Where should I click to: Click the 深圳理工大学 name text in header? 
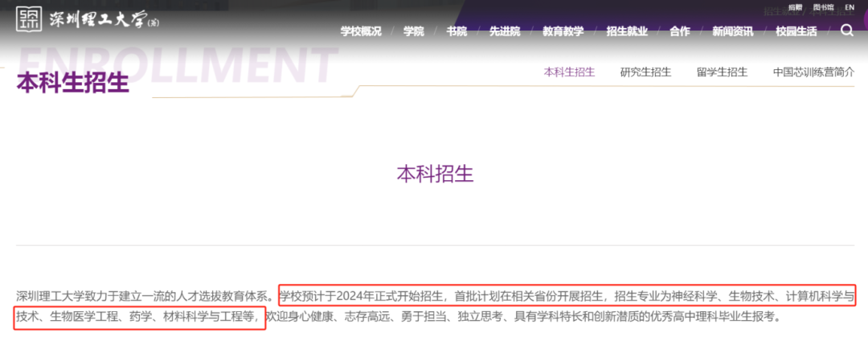tap(103, 20)
